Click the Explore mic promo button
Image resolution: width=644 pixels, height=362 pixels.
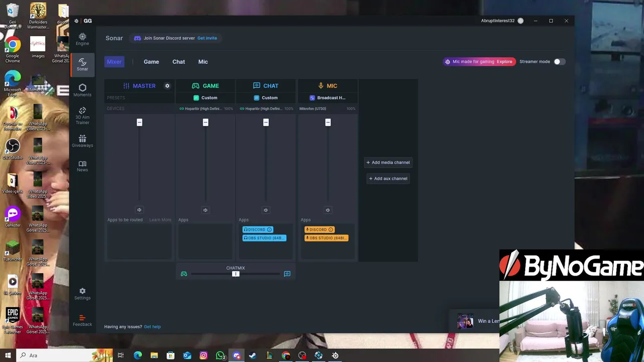pos(505,62)
